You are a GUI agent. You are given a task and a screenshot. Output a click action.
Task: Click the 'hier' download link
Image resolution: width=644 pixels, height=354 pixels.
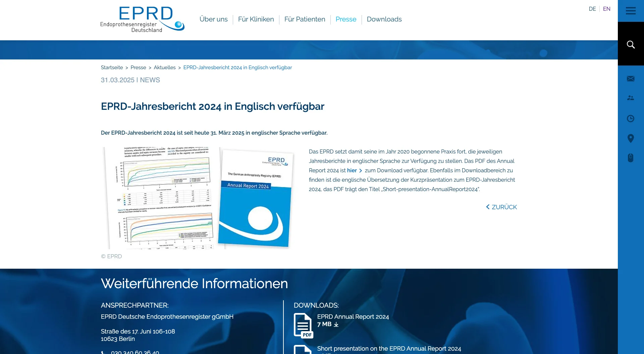(x=352, y=171)
